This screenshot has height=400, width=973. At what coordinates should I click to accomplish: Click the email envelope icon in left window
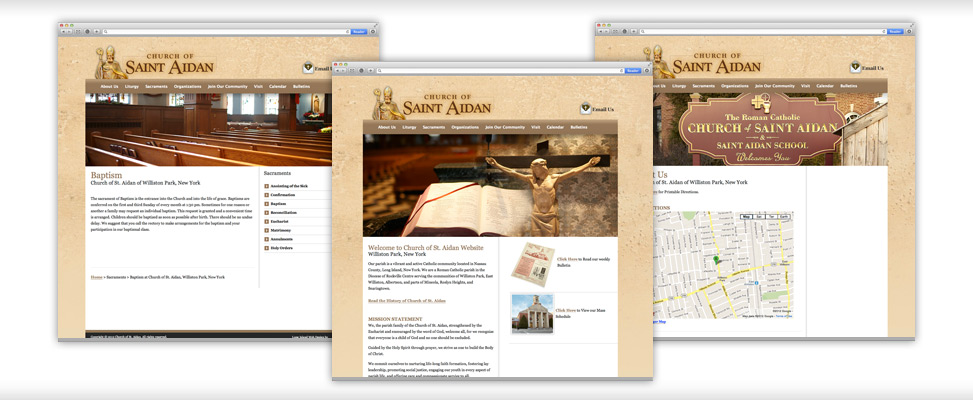[308, 68]
